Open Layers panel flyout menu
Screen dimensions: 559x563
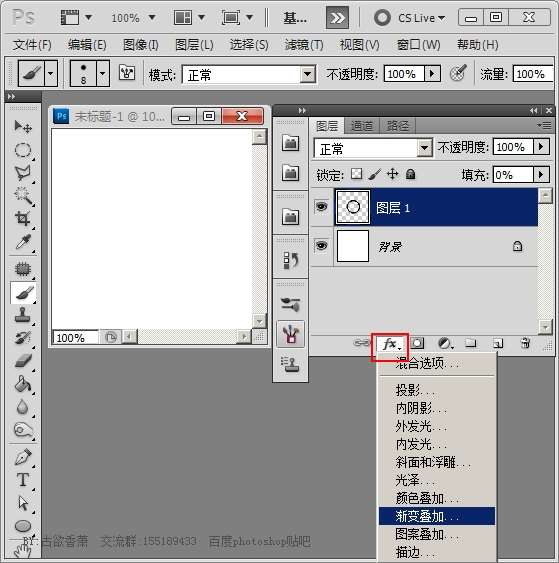pyautogui.click(x=544, y=125)
